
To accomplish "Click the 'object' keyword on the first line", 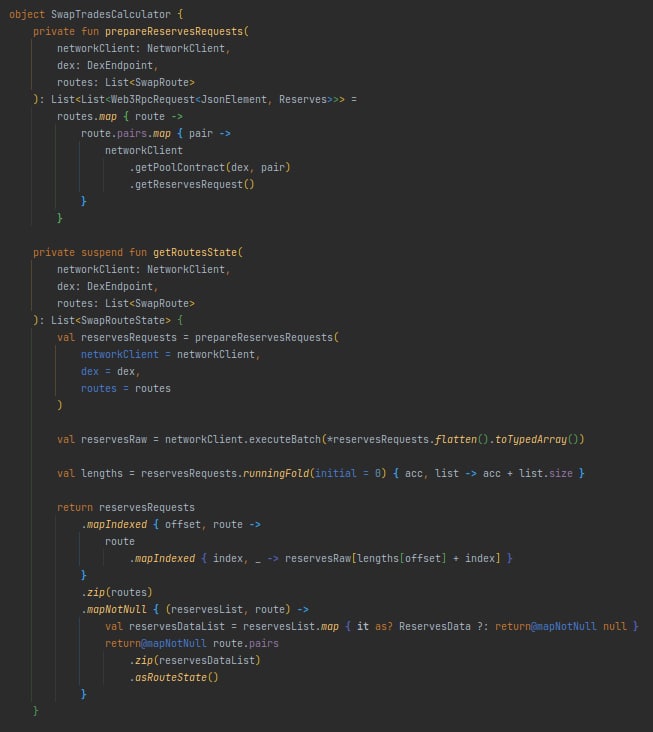I will click(27, 14).
